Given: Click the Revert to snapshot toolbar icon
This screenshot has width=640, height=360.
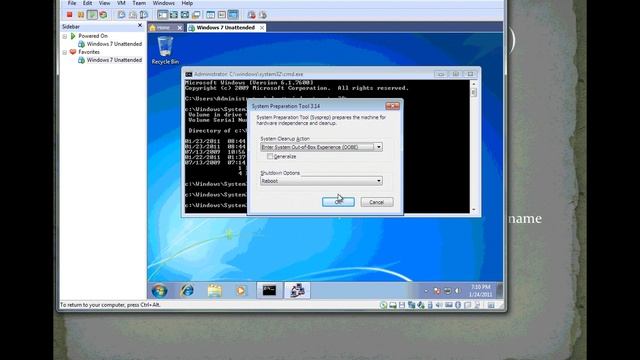Looking at the screenshot, I should 133,15.
